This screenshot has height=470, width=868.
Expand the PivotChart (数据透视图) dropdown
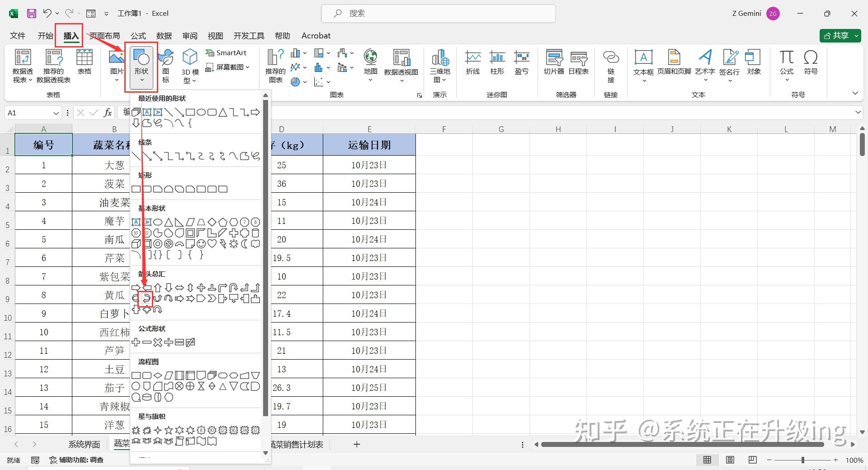click(x=401, y=81)
